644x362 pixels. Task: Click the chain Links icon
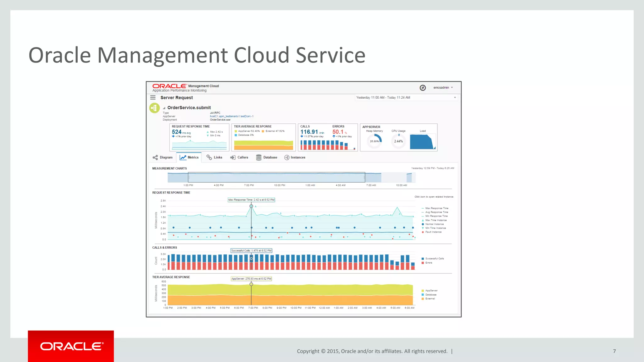click(x=209, y=157)
